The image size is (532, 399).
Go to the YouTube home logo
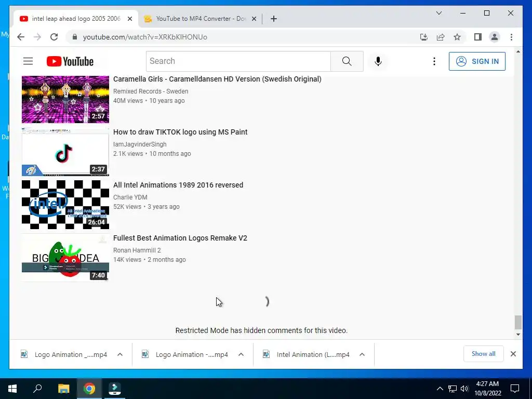70,61
